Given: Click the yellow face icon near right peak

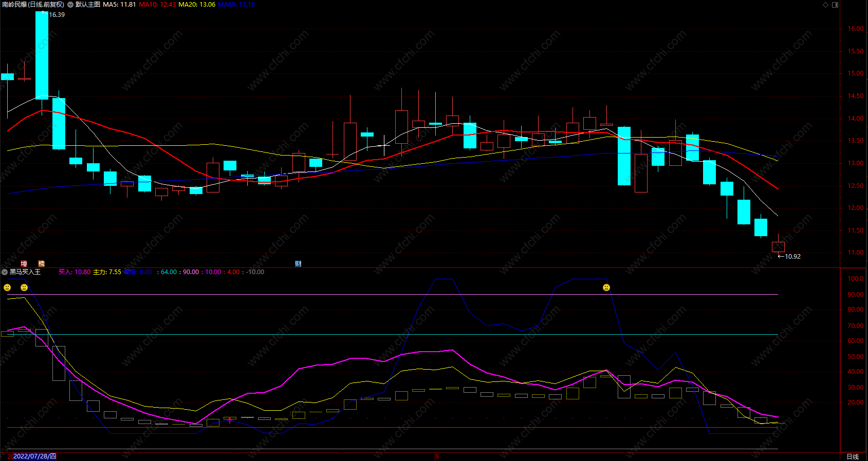Looking at the screenshot, I should click(606, 287).
